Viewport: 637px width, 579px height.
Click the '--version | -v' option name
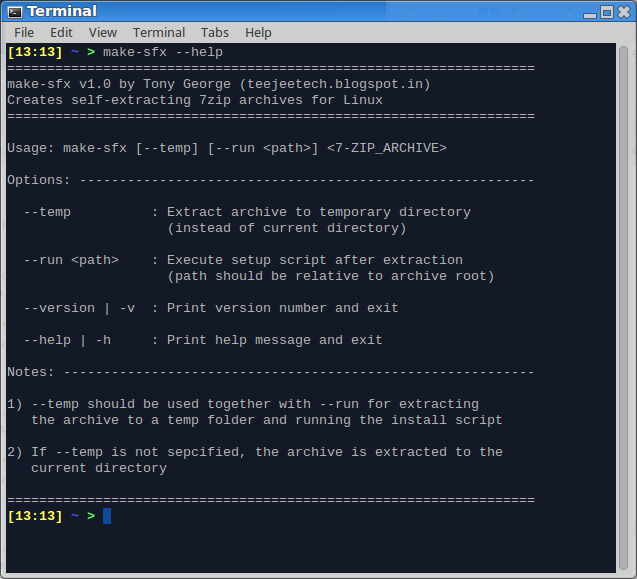click(x=79, y=308)
